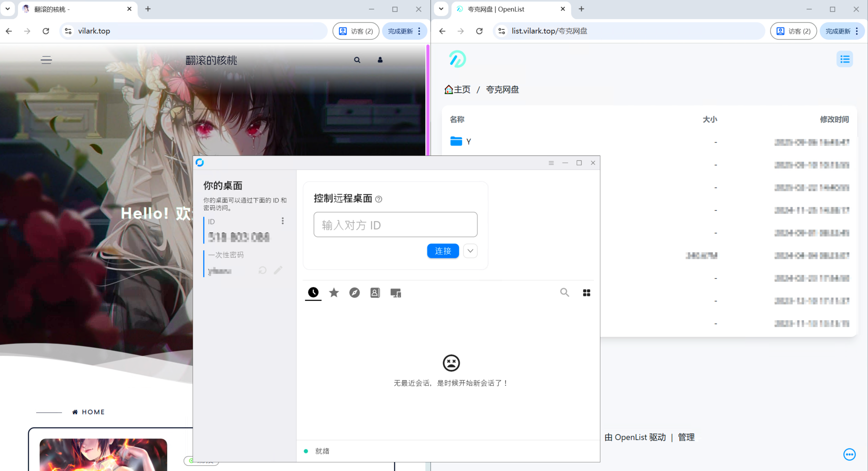Open the discovered devices compass tab
The height and width of the screenshot is (471, 868).
point(354,292)
